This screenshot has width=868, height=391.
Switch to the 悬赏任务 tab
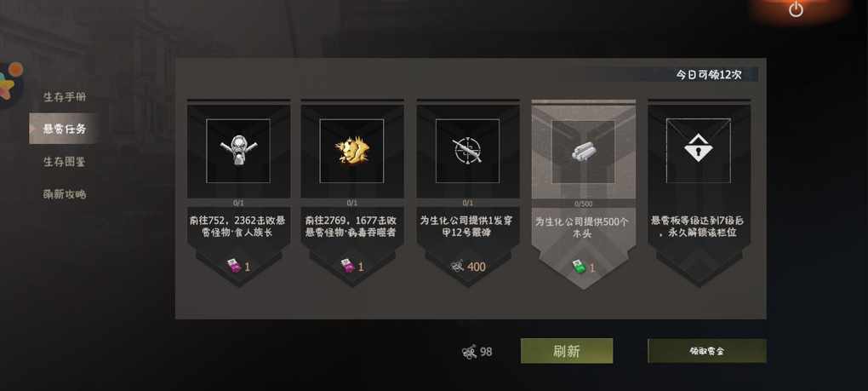click(65, 129)
